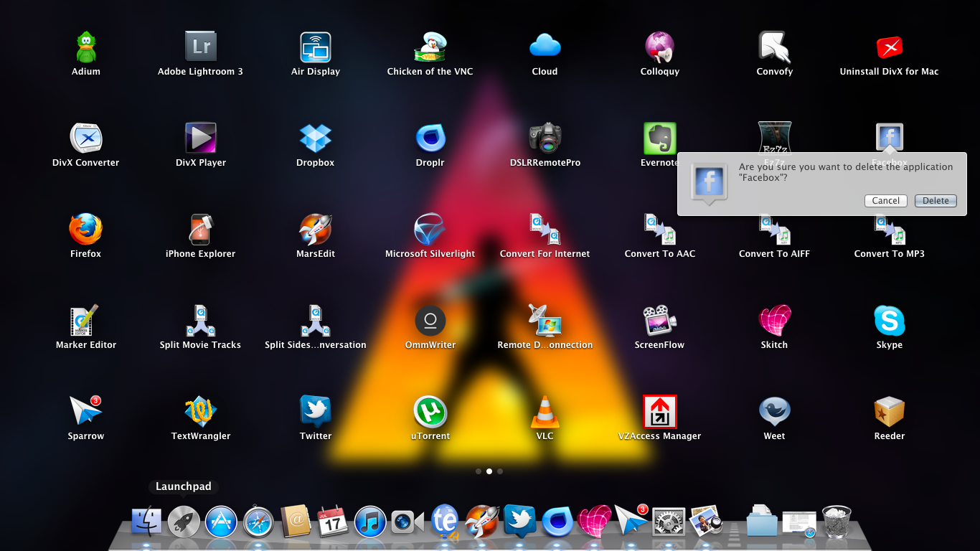980x551 pixels.
Task: Launch the Colloquy chat app
Action: [660, 47]
